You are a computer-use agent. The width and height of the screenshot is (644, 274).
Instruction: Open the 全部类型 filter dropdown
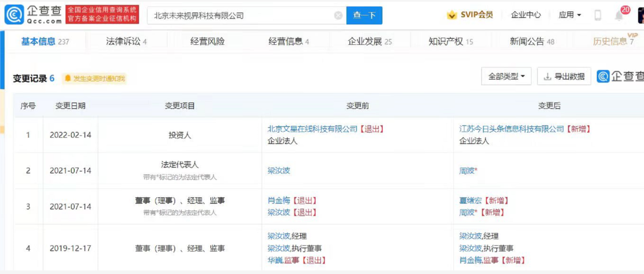tap(506, 76)
